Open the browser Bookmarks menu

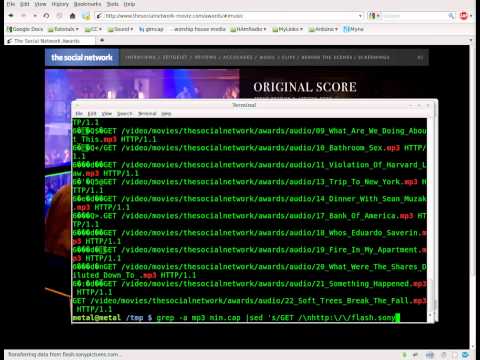pyautogui.click(x=87, y=4)
